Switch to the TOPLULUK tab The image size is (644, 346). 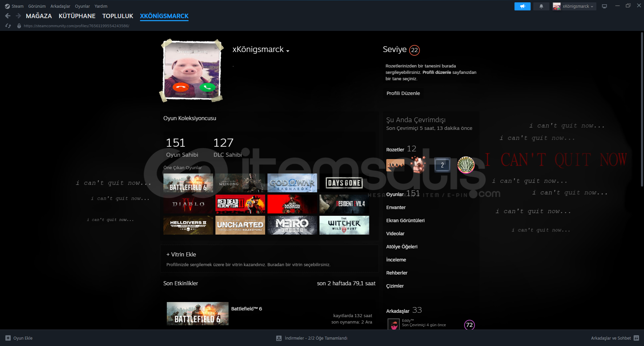click(x=118, y=16)
